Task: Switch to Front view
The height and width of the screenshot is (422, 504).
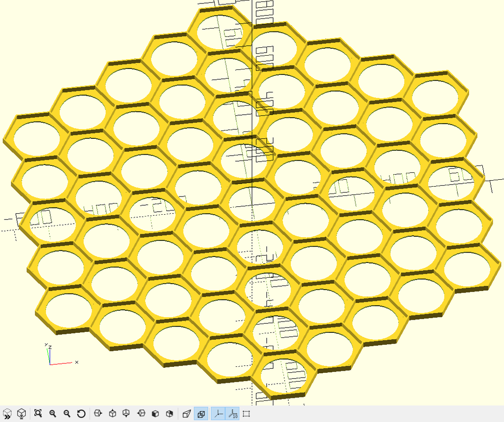Action: [x=155, y=413]
